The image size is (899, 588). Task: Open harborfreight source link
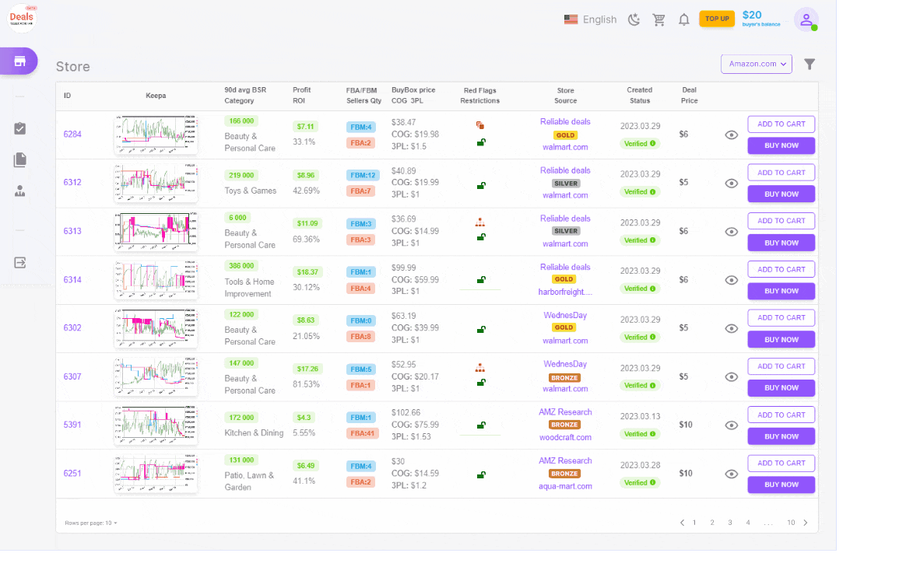(x=565, y=292)
